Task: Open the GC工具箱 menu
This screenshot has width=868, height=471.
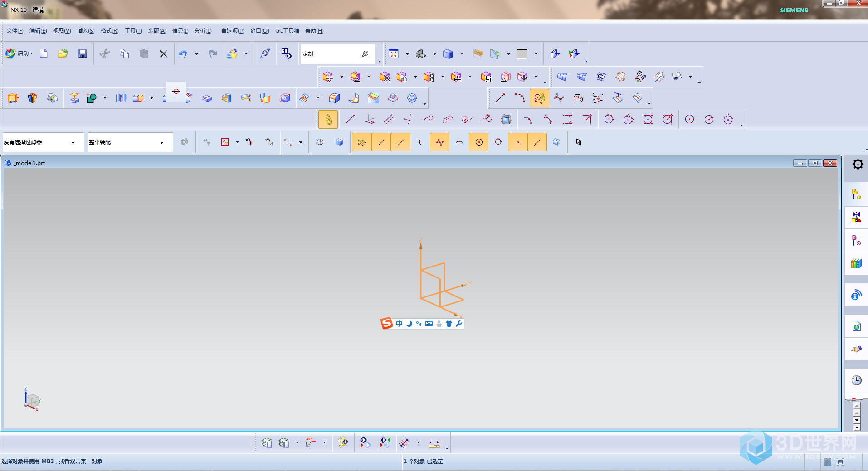Action: pyautogui.click(x=287, y=31)
